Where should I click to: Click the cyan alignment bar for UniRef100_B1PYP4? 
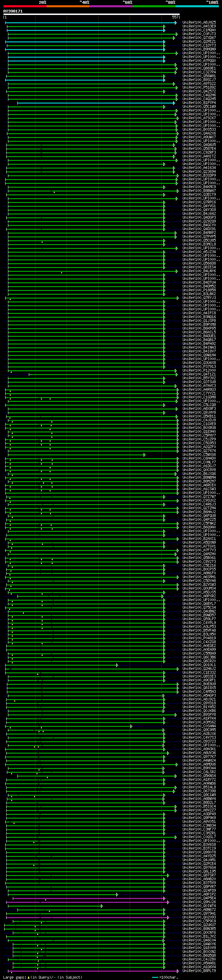pos(96,103)
